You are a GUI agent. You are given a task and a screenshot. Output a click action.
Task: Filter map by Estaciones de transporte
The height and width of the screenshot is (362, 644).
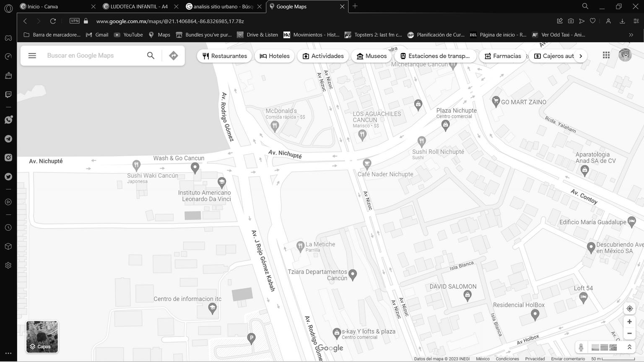click(x=435, y=56)
